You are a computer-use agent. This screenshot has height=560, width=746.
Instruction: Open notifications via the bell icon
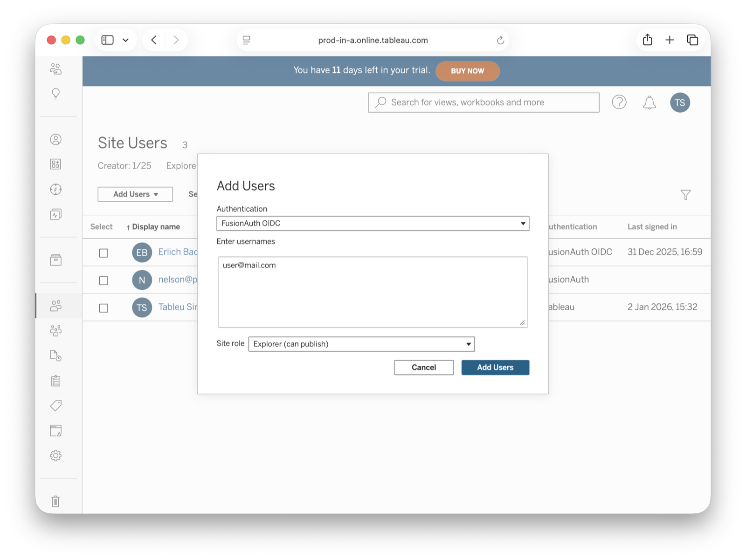649,102
